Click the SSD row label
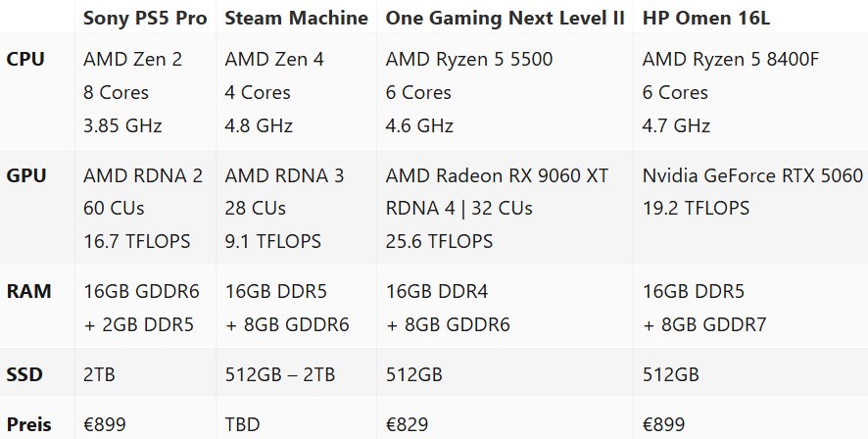 pyautogui.click(x=25, y=374)
